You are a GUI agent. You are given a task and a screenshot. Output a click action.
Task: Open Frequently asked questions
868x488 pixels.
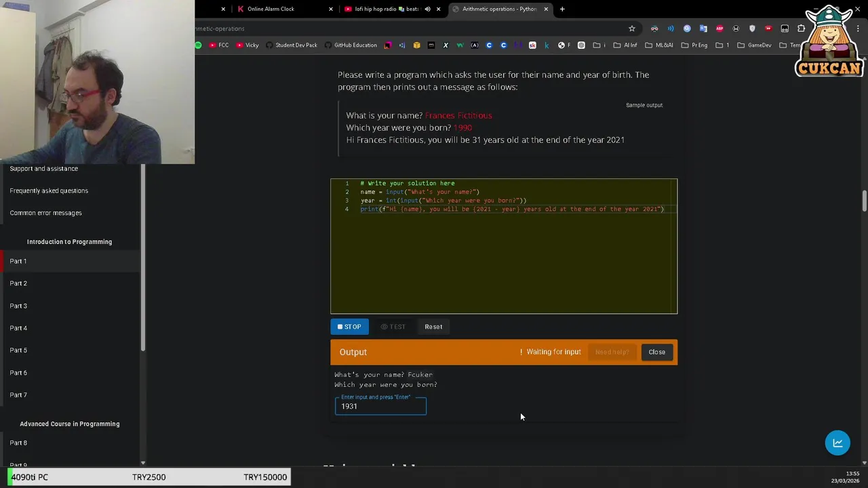(49, 190)
